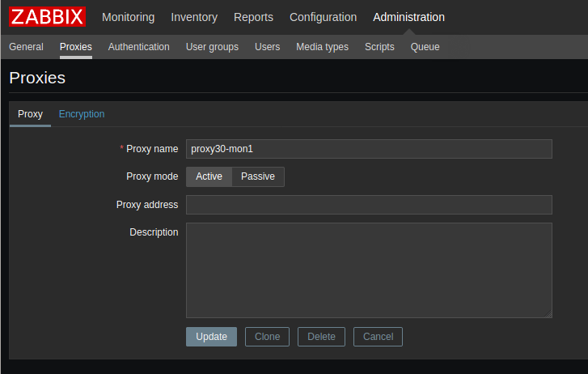
Task: Switch to the Encryption tab
Action: [x=82, y=114]
